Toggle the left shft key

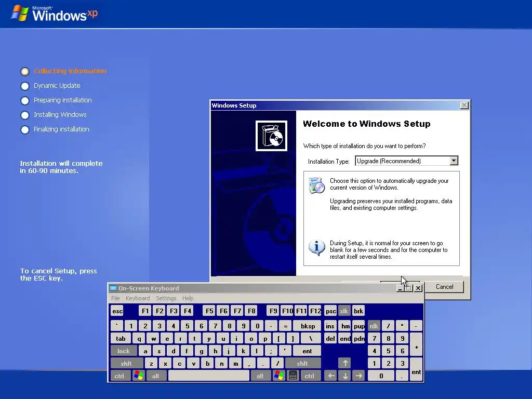point(126,364)
